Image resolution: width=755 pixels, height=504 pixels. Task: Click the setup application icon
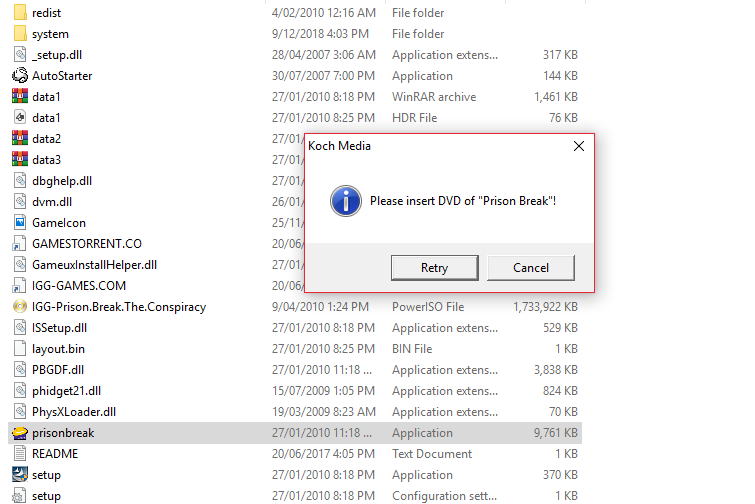(20, 475)
